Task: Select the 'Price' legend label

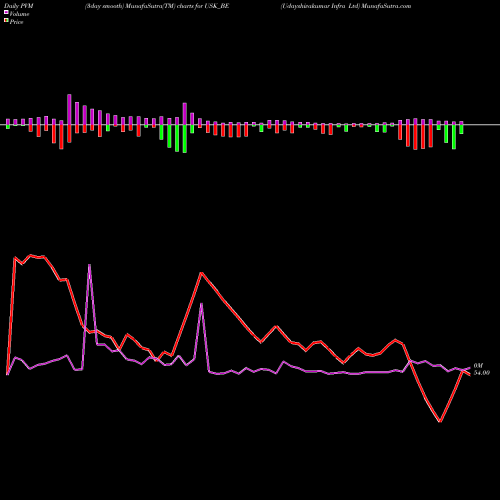Action: [16, 22]
